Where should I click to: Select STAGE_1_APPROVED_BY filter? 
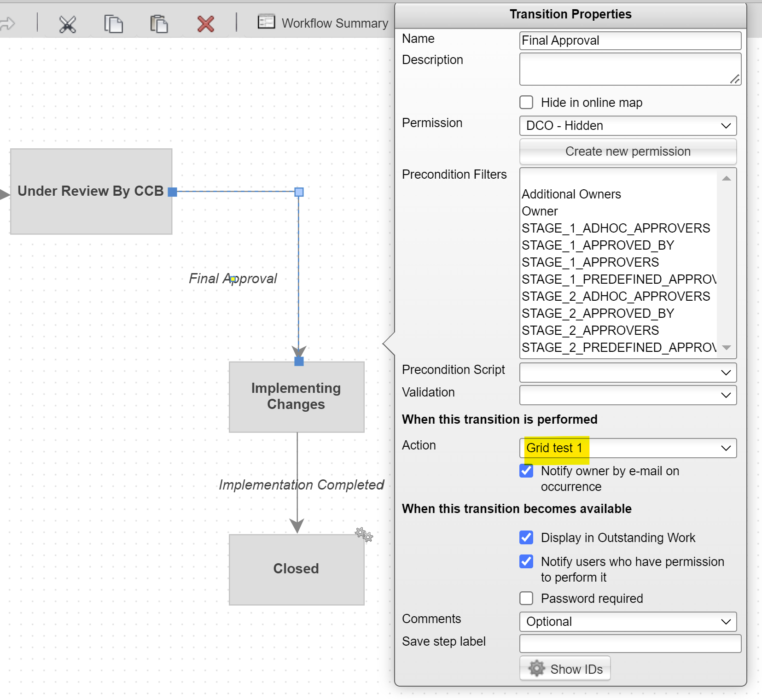click(x=618, y=245)
